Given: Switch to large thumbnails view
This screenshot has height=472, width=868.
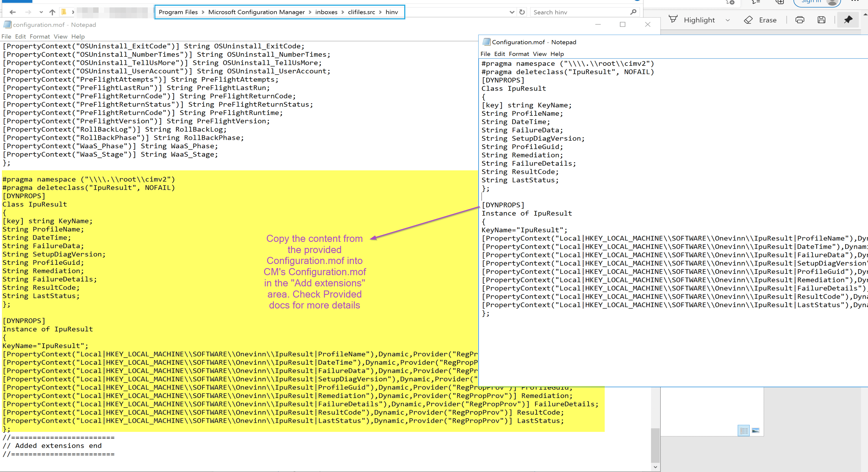Looking at the screenshot, I should (x=755, y=430).
